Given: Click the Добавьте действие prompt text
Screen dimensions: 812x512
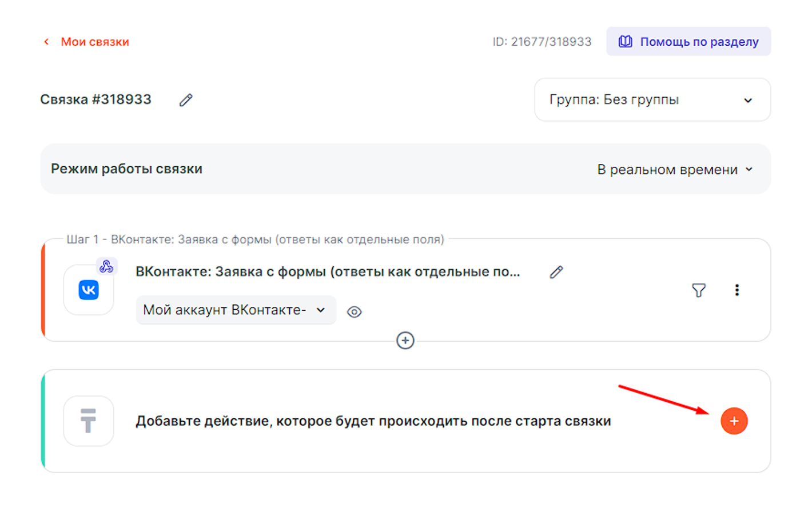Looking at the screenshot, I should click(373, 421).
